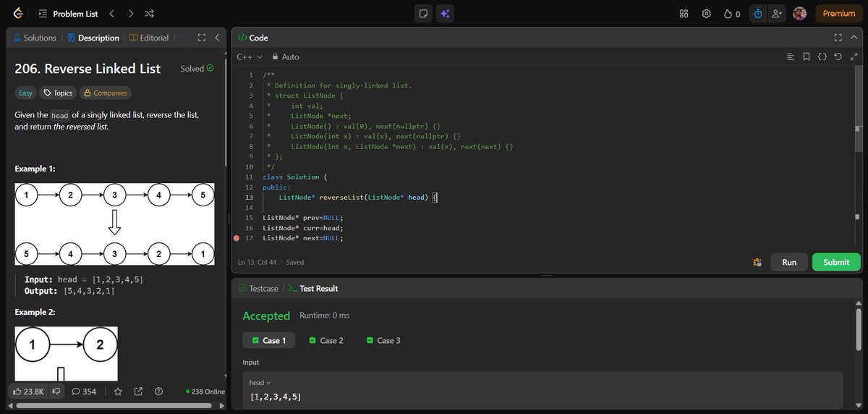The image size is (868, 414).
Task: Click Example 1 linked list diagram
Action: pyautogui.click(x=114, y=224)
